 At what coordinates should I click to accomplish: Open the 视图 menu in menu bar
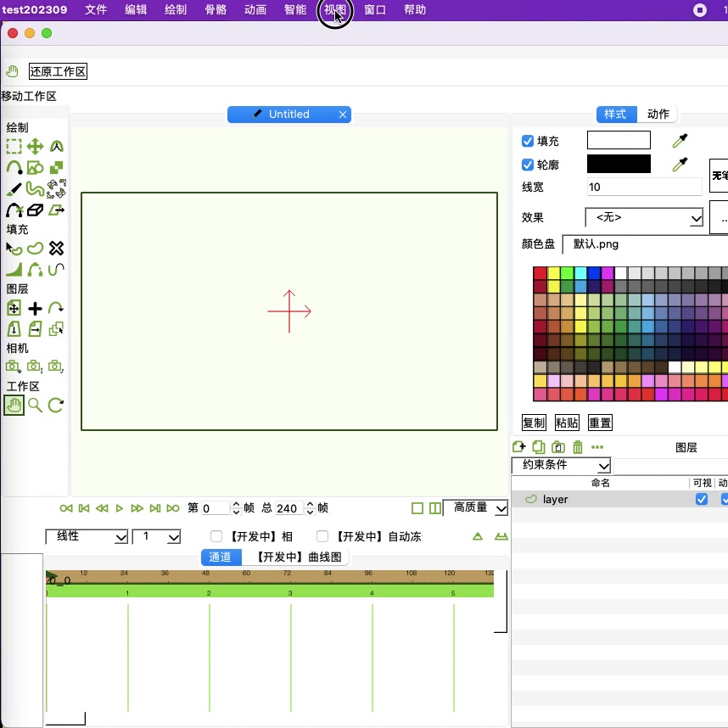[x=334, y=10]
